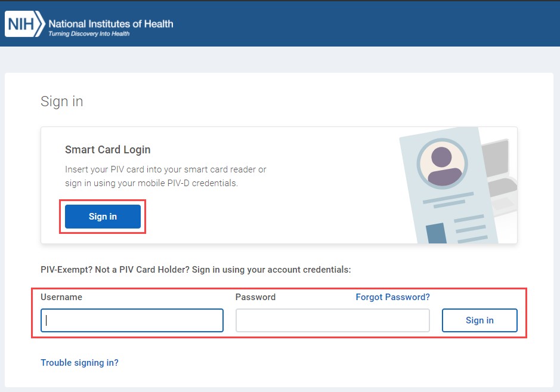Click the Password field label
This screenshot has width=560, height=392.
(255, 297)
